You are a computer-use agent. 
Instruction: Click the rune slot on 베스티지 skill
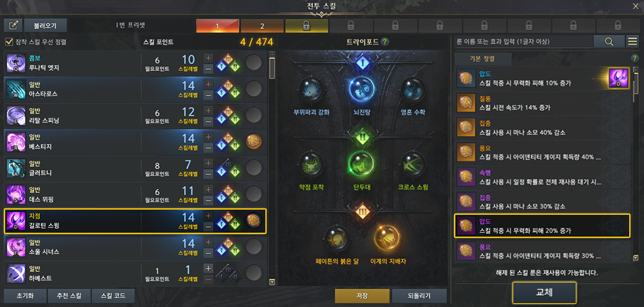253,142
